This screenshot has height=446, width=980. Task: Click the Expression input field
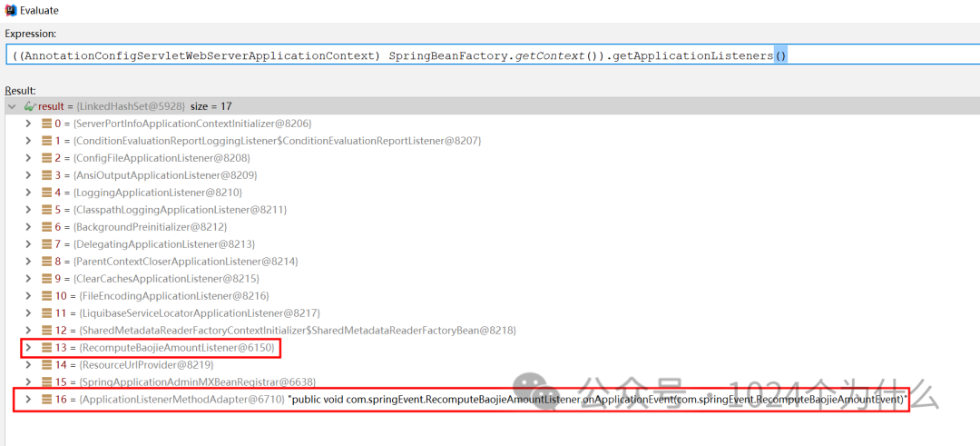493,55
